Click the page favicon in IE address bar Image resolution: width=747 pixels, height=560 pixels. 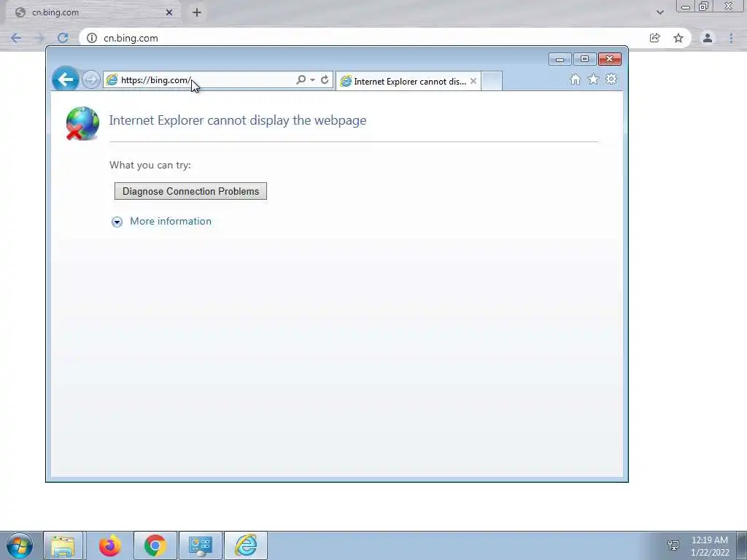click(112, 79)
